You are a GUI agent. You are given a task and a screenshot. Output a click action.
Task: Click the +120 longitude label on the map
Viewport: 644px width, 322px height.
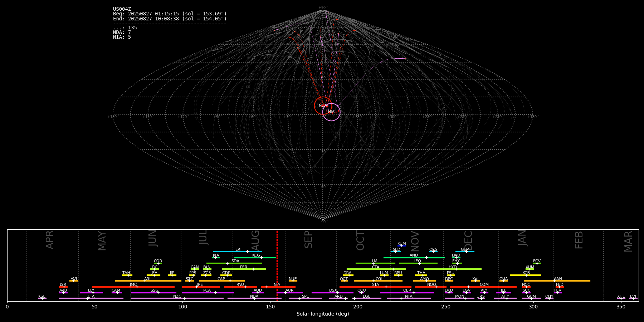(x=182, y=117)
